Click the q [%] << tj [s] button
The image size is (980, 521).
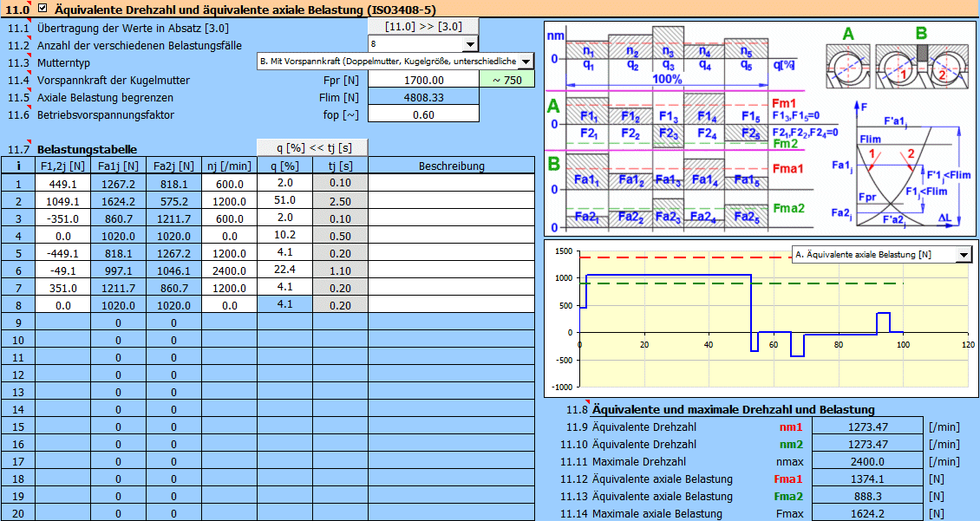click(312, 147)
